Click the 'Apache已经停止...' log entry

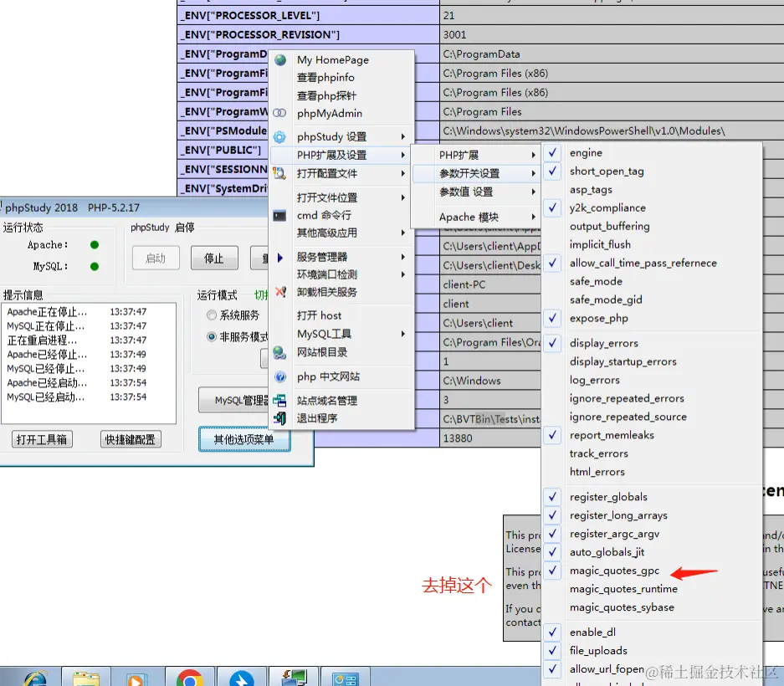coord(77,355)
